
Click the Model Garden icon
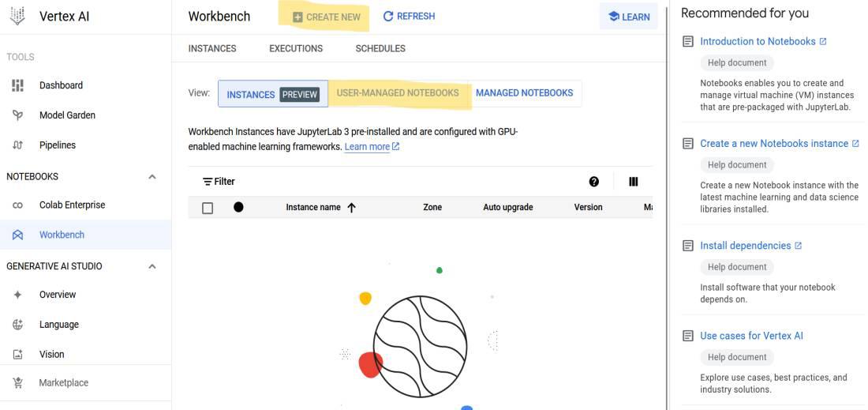pos(18,115)
